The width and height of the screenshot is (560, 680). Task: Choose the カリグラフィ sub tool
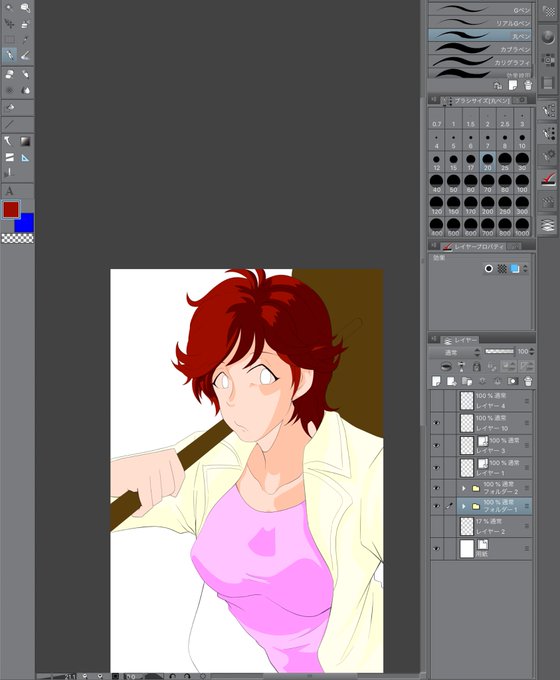[x=479, y=61]
